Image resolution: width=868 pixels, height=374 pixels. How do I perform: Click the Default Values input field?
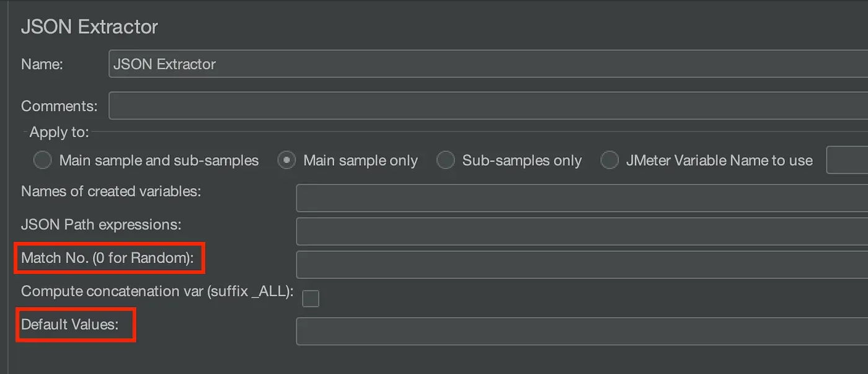(x=496, y=331)
